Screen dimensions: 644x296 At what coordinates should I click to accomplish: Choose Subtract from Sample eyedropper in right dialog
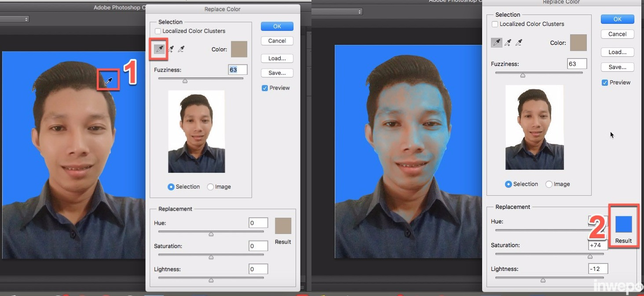519,43
